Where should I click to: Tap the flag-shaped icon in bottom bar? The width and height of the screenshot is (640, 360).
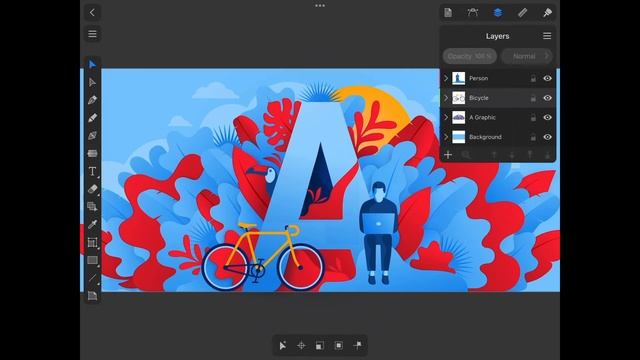357,345
